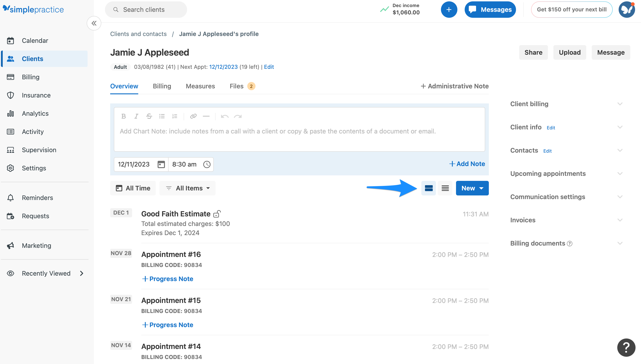
Task: Collapse the sidebar with double-chevron icon
Action: 94,23
